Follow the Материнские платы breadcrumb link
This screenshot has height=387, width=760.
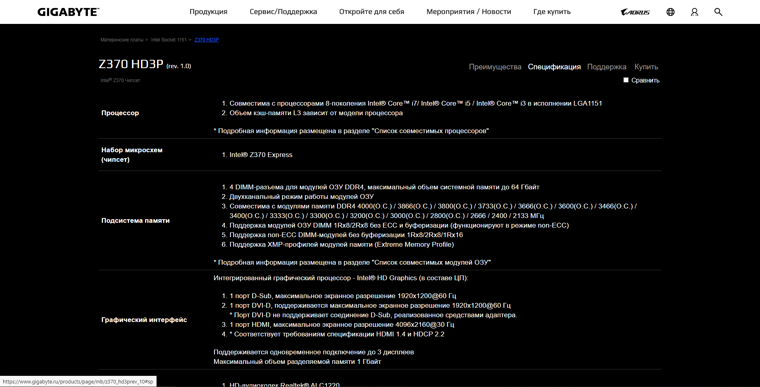(x=122, y=40)
